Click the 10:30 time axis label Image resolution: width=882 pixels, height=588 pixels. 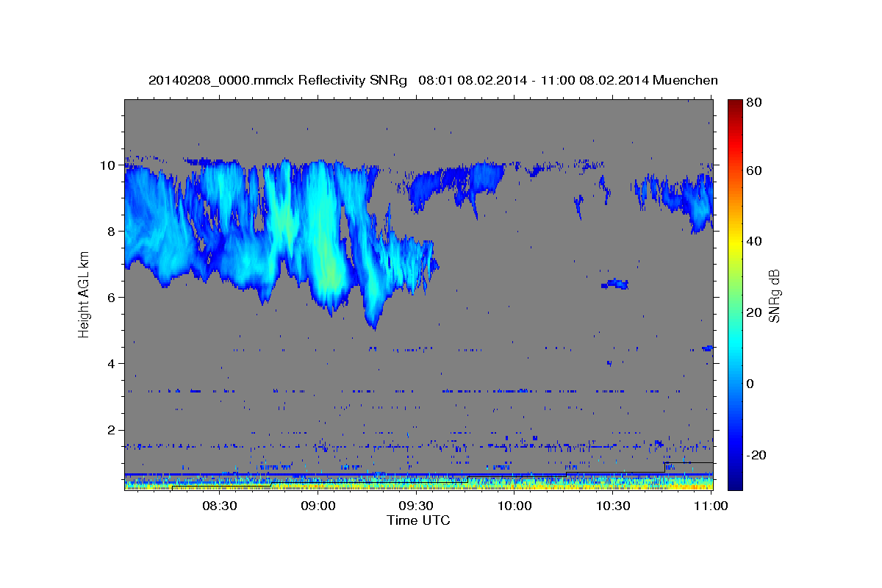613,506
